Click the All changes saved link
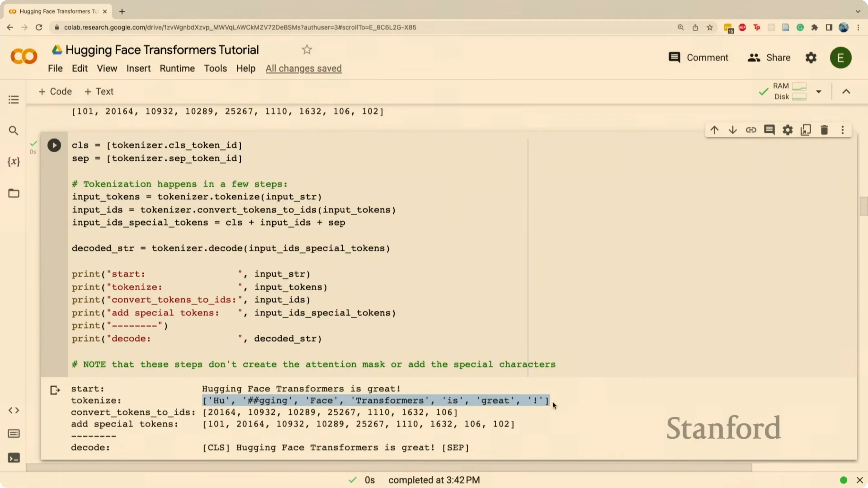Viewport: 868px width, 488px height. tap(304, 68)
